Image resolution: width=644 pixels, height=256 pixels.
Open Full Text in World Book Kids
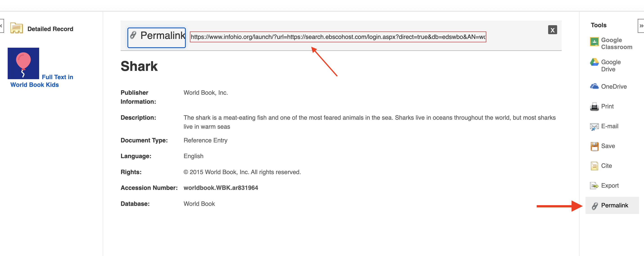pos(42,81)
